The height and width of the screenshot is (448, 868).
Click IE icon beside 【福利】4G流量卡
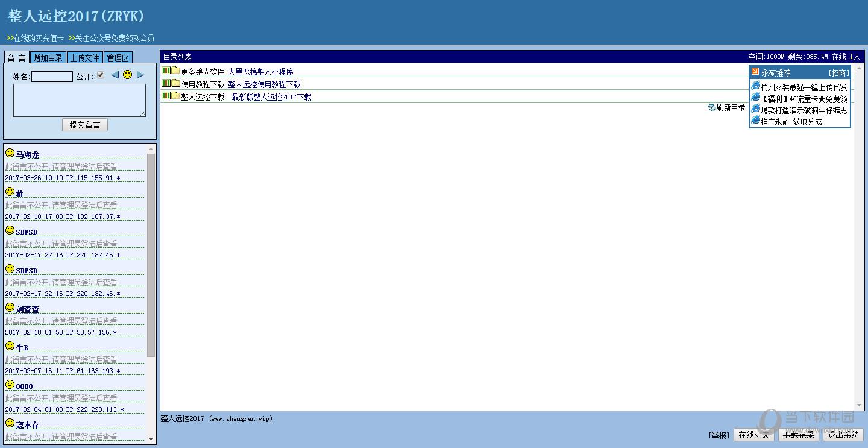point(756,98)
